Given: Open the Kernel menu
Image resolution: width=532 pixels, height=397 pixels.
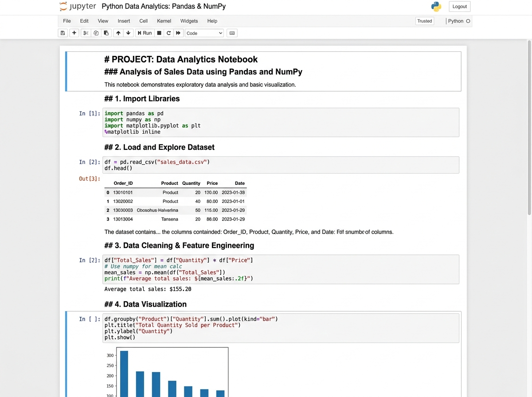Looking at the screenshot, I should 164,21.
